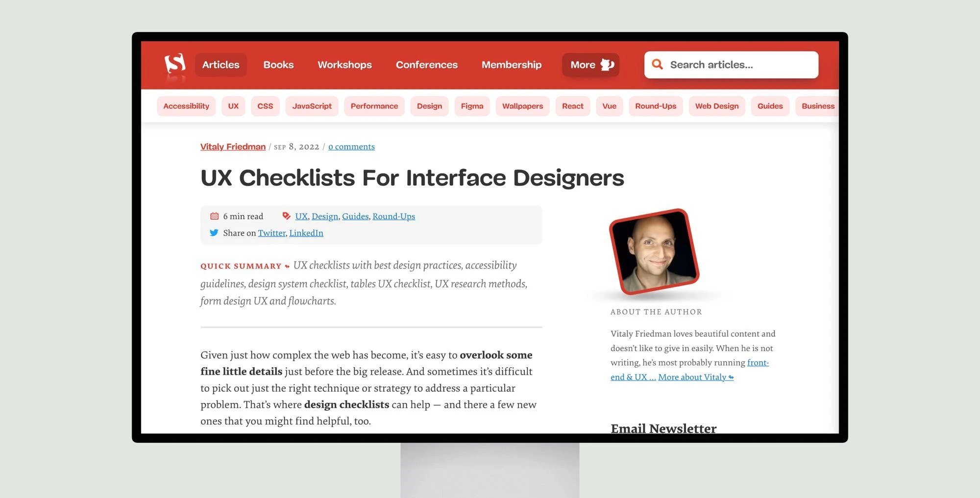Screen dimensions: 980x498
Task: Select the Articles menu item
Action: coord(220,64)
